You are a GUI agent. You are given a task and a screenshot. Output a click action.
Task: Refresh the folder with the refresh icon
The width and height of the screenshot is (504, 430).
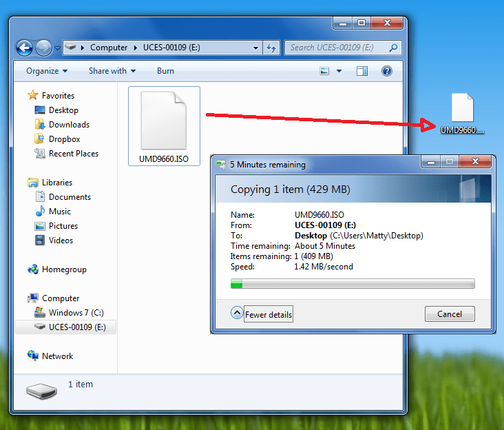(x=271, y=48)
